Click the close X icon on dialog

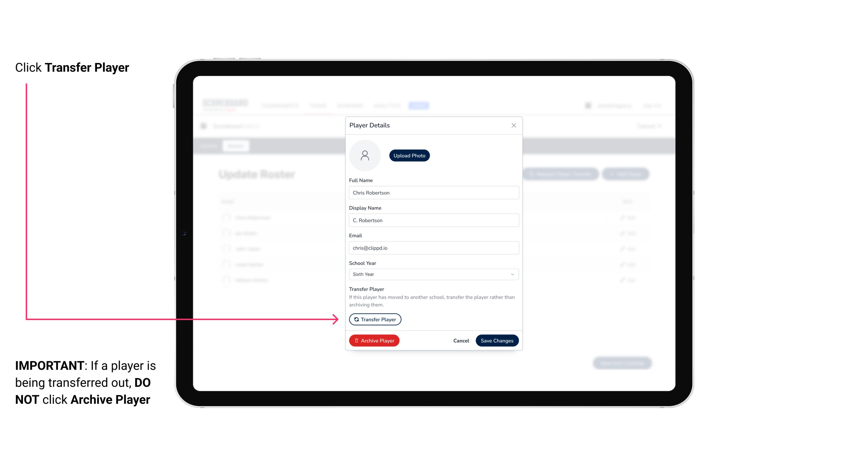513,125
